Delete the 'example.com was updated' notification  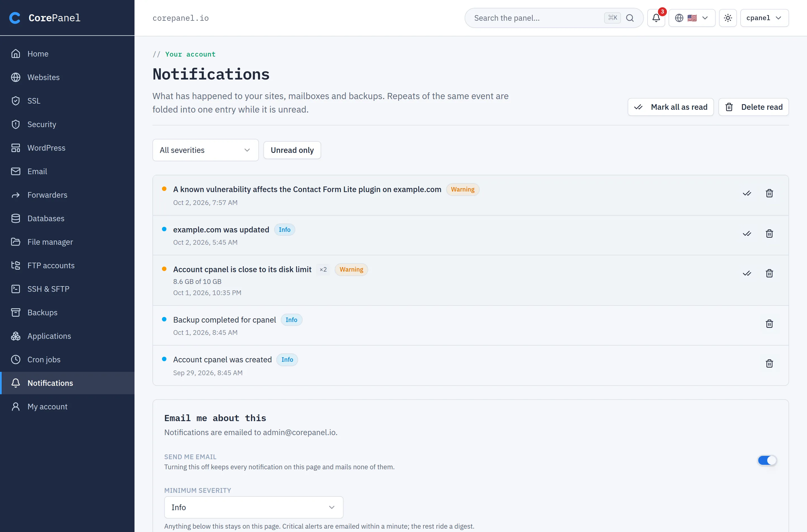coord(769,234)
